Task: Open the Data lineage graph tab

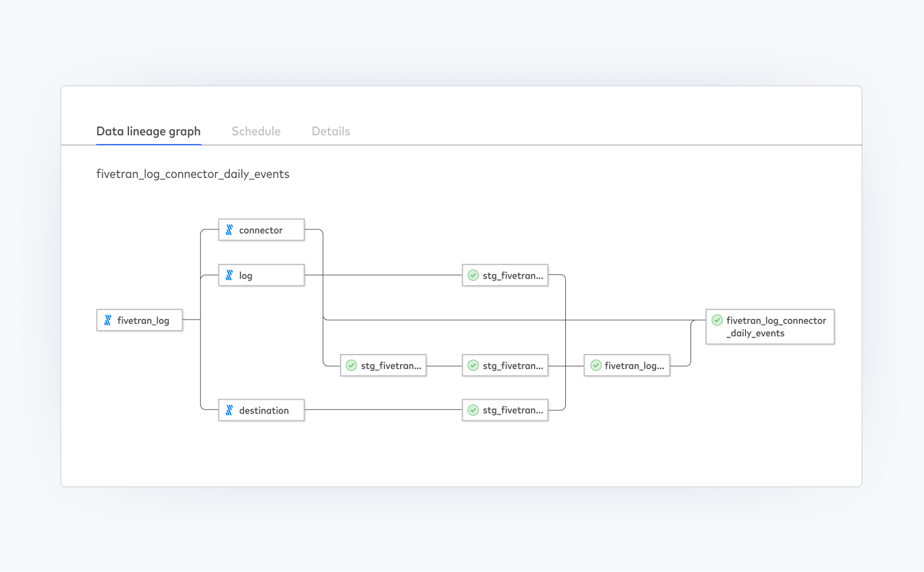Action: 148,131
